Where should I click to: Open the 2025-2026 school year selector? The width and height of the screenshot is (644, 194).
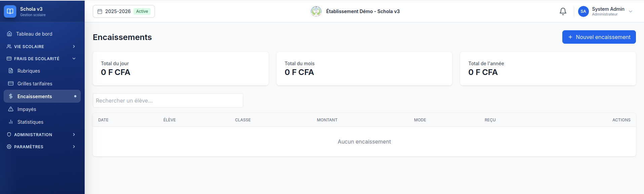click(124, 11)
